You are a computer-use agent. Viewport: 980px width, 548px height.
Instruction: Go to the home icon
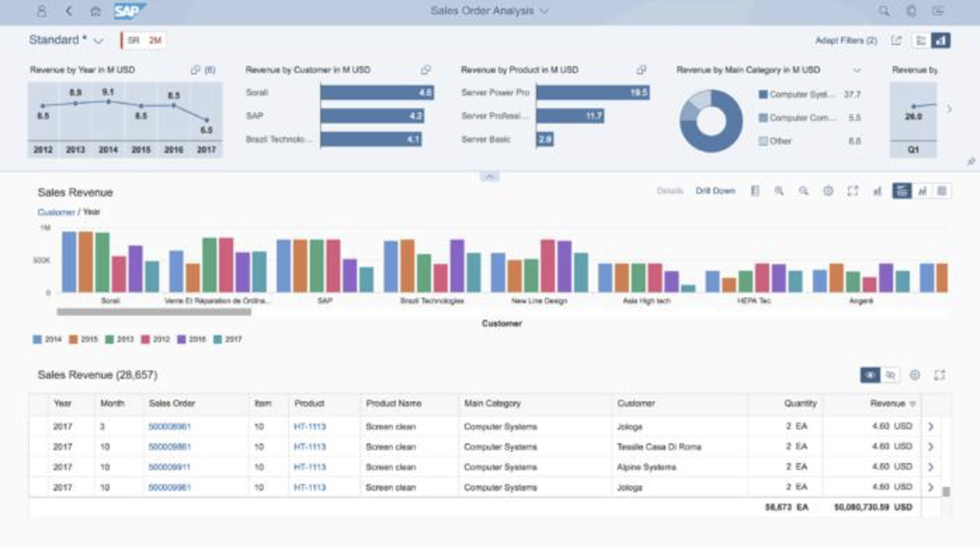coord(95,11)
